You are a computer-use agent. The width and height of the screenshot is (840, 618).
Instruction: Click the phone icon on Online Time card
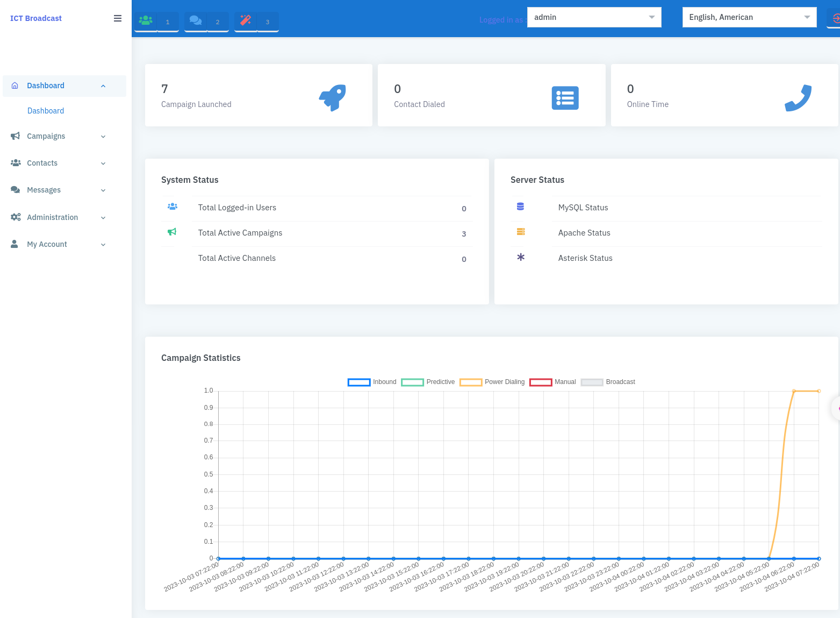click(x=798, y=98)
